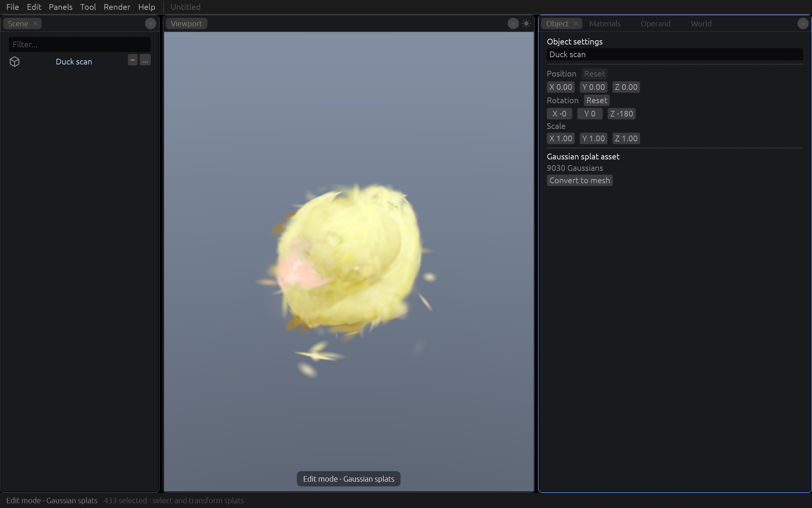Click the Position Z 0.00 field
The image size is (812, 508).
(626, 87)
